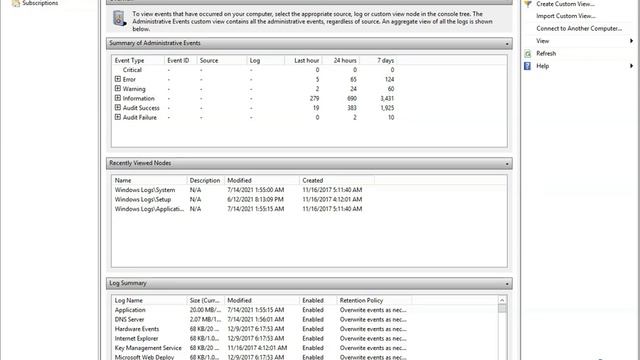The height and width of the screenshot is (360, 640).
Task: Expand the Information event type row
Action: 118,98
